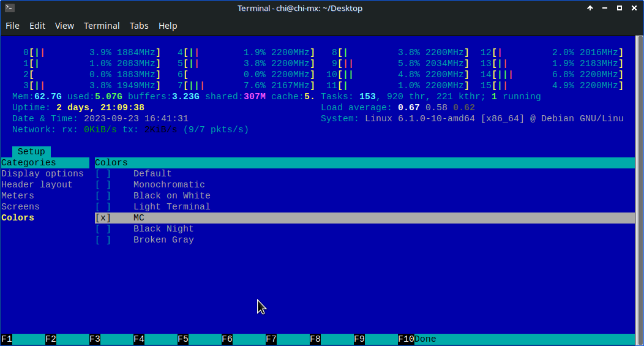Open the File menu
This screenshot has height=346, width=644.
12,26
